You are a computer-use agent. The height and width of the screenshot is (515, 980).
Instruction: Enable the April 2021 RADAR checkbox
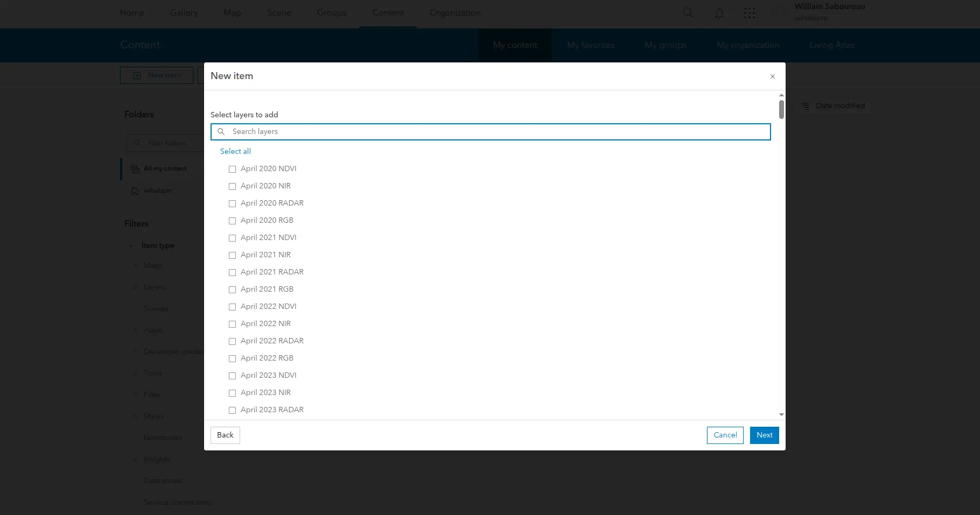click(232, 272)
